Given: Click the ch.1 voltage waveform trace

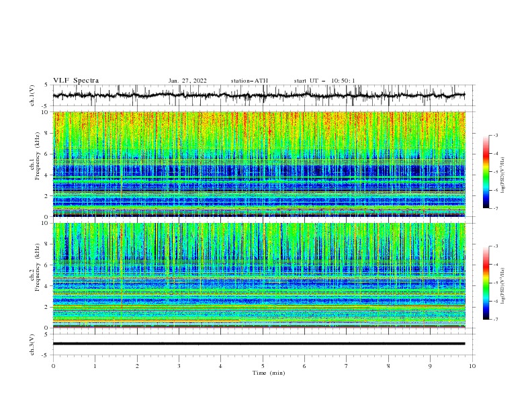Looking at the screenshot, I should tap(259, 95).
